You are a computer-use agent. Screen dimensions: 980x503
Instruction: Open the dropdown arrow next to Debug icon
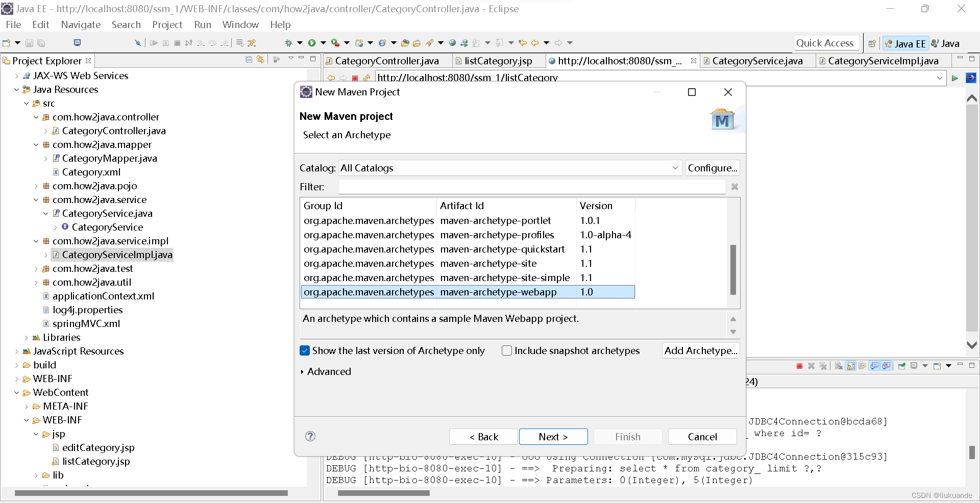pos(300,43)
